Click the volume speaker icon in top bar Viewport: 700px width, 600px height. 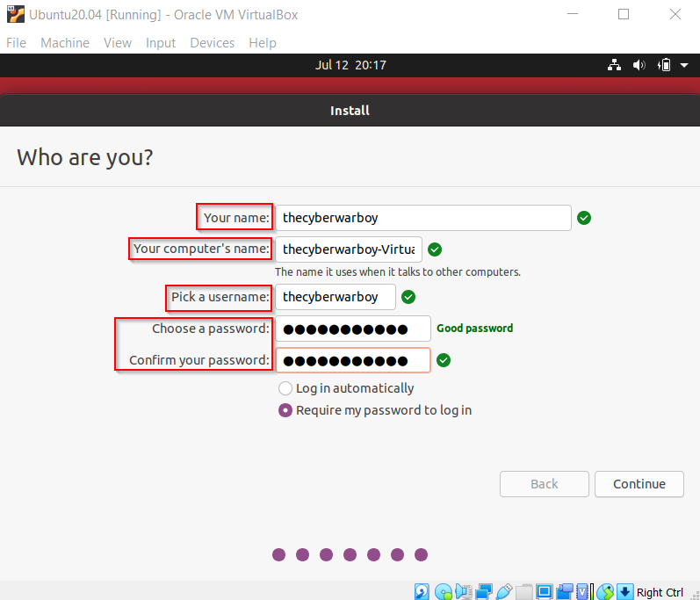click(639, 65)
